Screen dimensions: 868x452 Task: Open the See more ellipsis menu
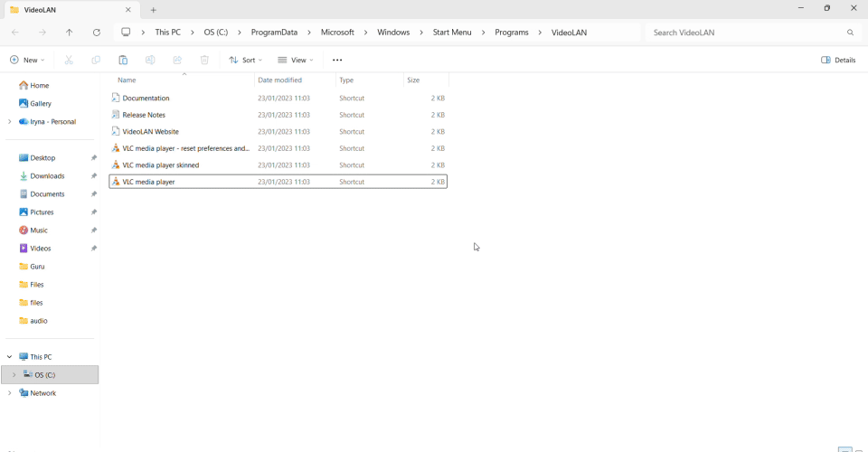pyautogui.click(x=337, y=60)
